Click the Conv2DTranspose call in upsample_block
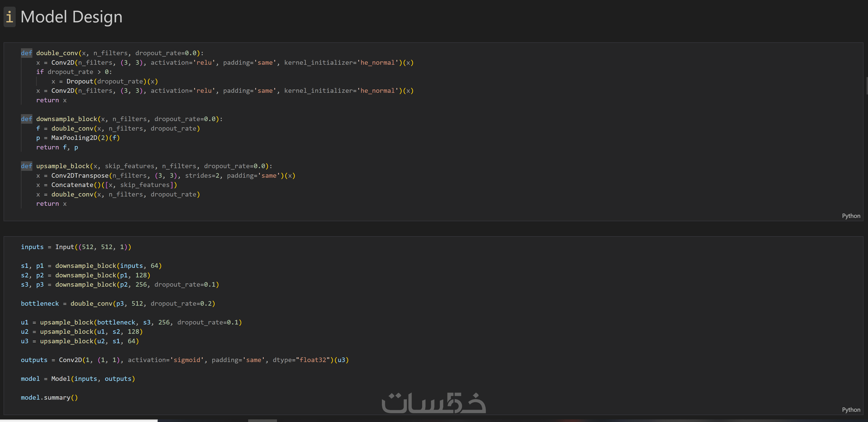This screenshot has height=422, width=868. pos(80,176)
